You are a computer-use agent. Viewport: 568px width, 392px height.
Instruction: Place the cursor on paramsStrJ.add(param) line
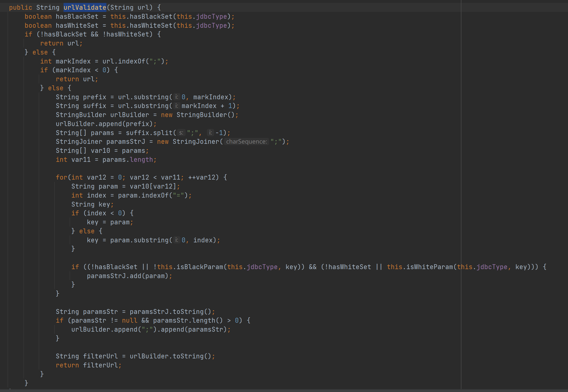coord(129,276)
